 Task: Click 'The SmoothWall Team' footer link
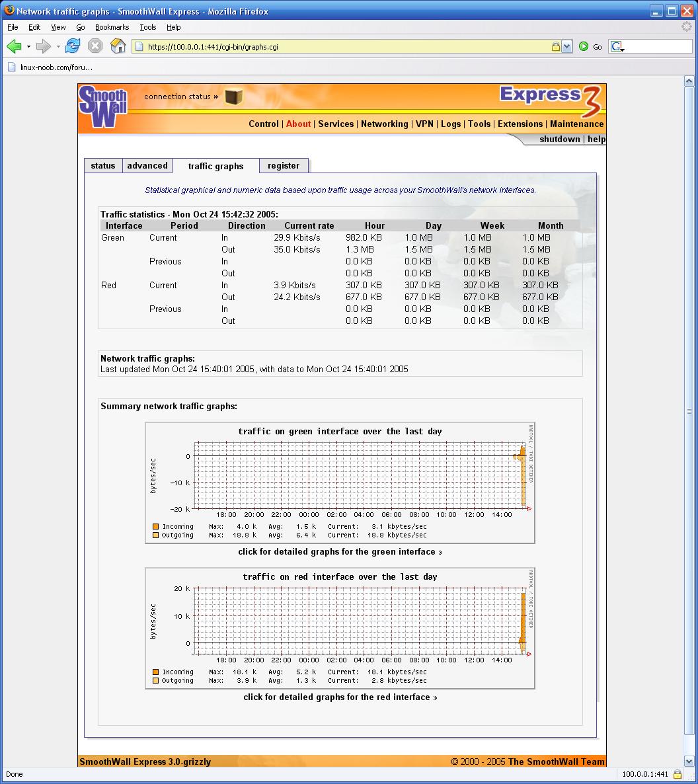[556, 762]
